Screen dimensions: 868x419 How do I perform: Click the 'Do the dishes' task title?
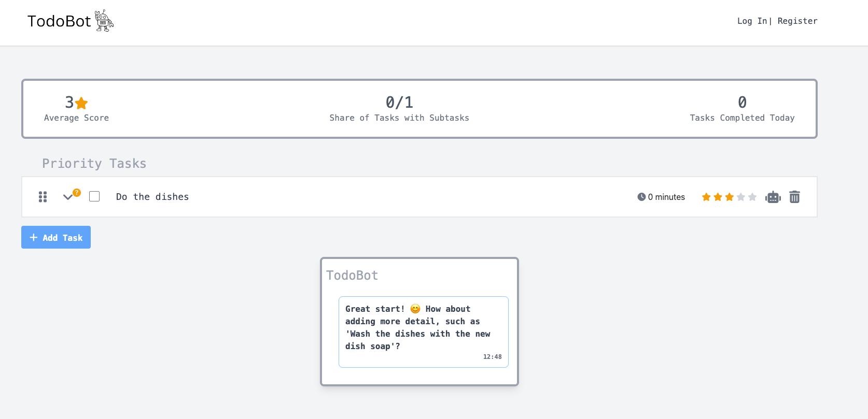pos(152,197)
